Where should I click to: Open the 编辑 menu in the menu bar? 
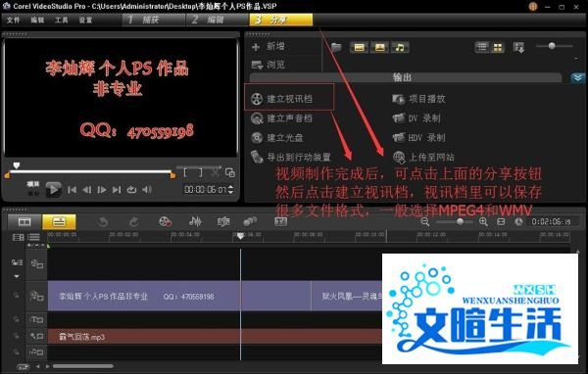37,20
